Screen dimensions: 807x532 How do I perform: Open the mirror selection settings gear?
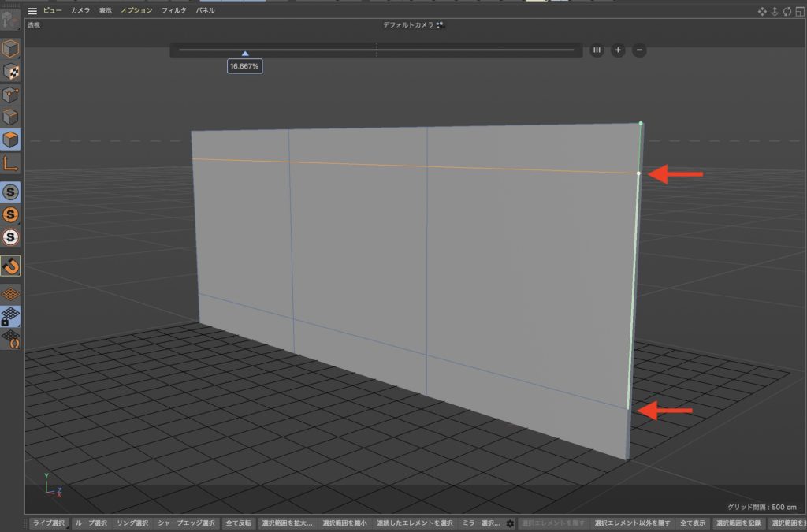point(511,523)
